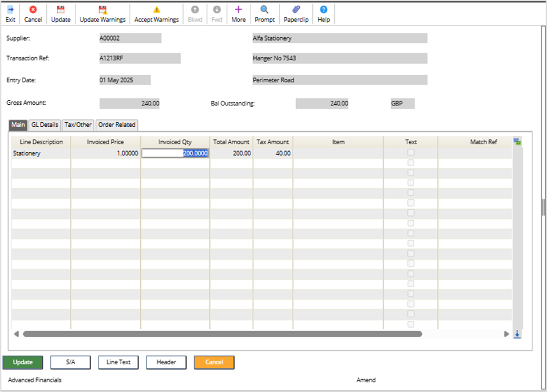Tick the Text checkbox in the sixth grid row
This screenshot has height=392, width=547.
click(x=411, y=203)
